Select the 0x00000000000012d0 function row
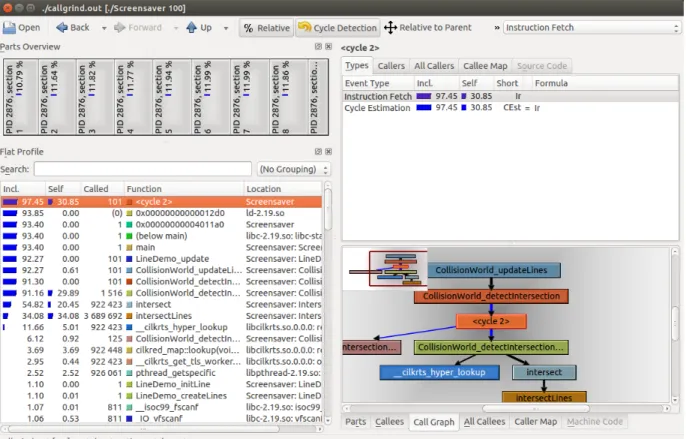This screenshot has height=439, width=686. pos(161,213)
